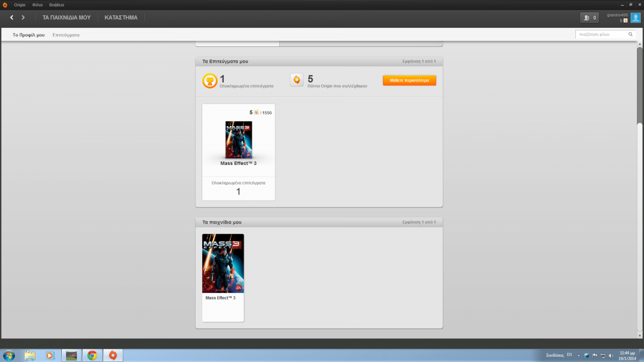Open Google Chrome from taskbar

92,355
